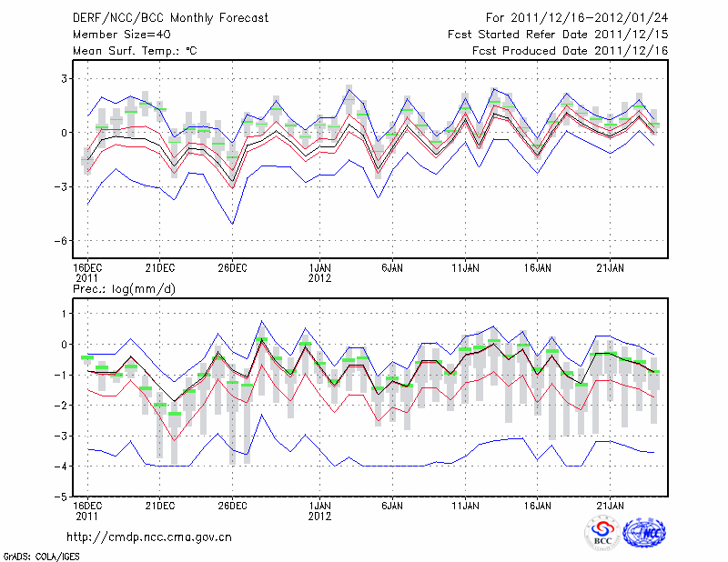This screenshot has width=728, height=562.
Task: Click 16DEC 2011 on temperature chart axis
Action: click(x=86, y=272)
